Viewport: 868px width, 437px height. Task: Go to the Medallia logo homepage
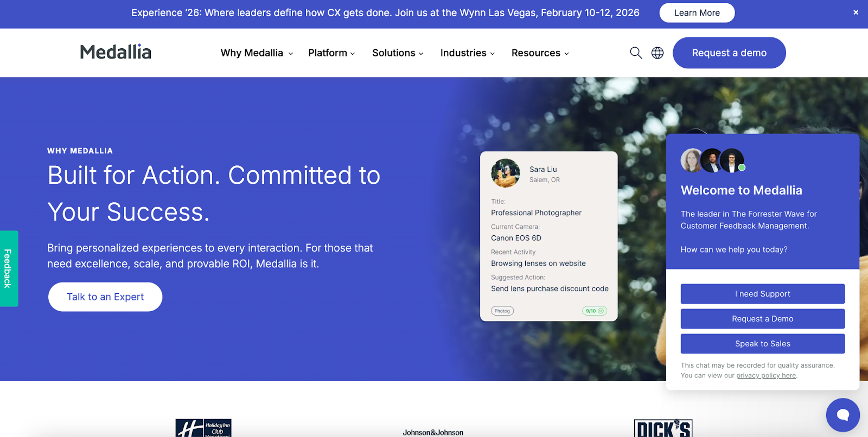click(x=116, y=52)
